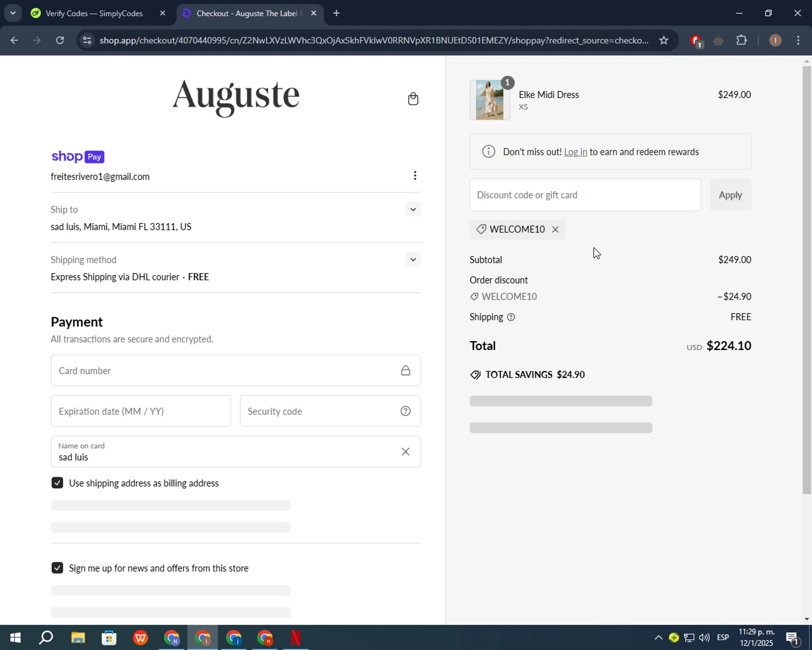This screenshot has height=650, width=812.
Task: Focus the Security code field
Action: pos(330,411)
